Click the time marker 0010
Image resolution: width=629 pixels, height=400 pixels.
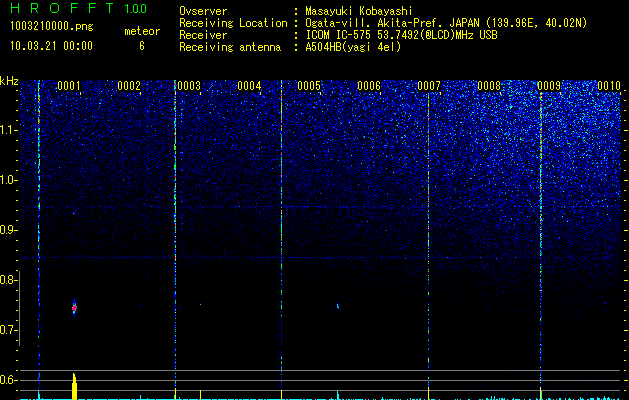pyautogui.click(x=609, y=86)
